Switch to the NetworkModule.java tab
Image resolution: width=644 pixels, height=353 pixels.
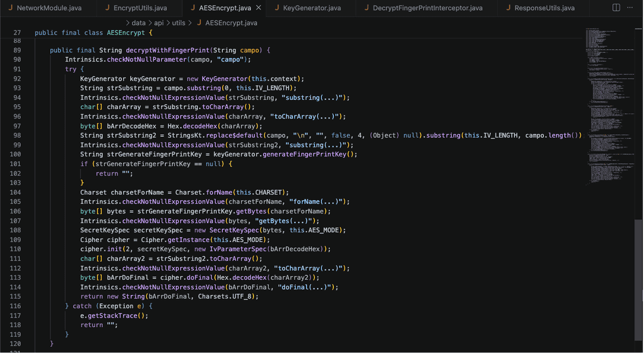(x=48, y=8)
